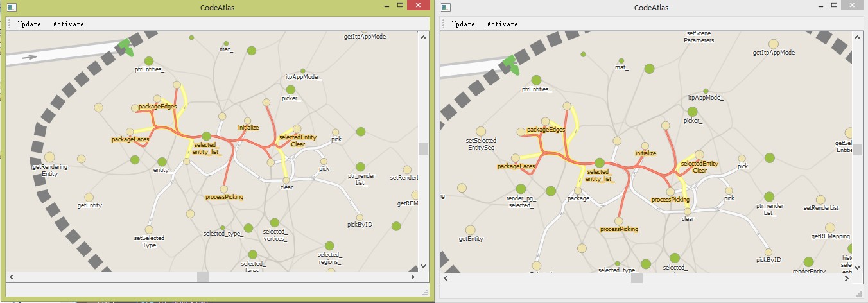
Task: Click getEntity node circle in left window
Action: coord(89,197)
